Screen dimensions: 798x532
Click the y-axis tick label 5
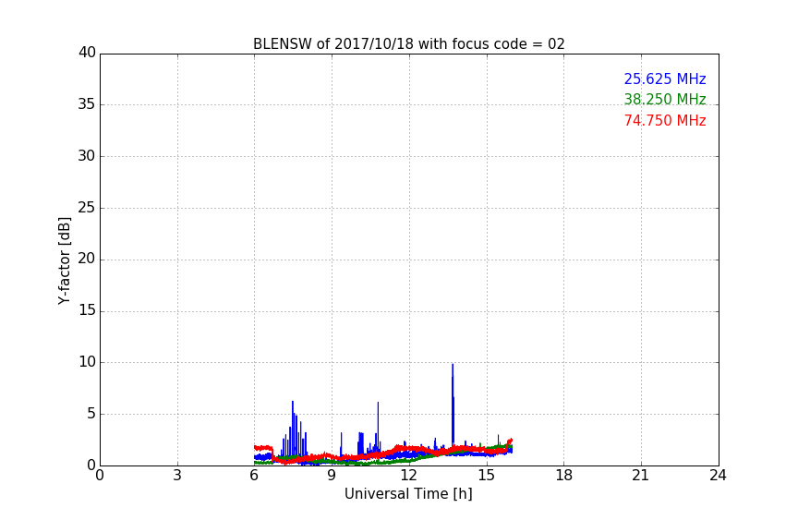(x=91, y=414)
